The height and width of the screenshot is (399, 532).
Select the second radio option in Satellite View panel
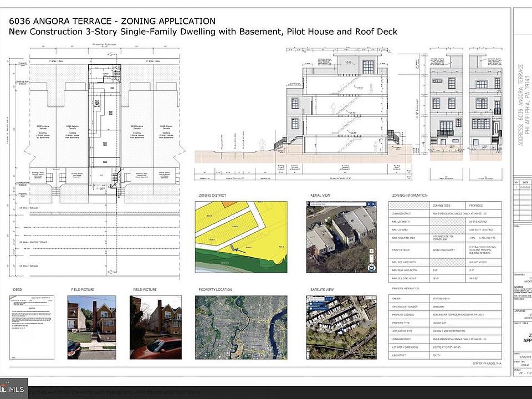coord(311,309)
